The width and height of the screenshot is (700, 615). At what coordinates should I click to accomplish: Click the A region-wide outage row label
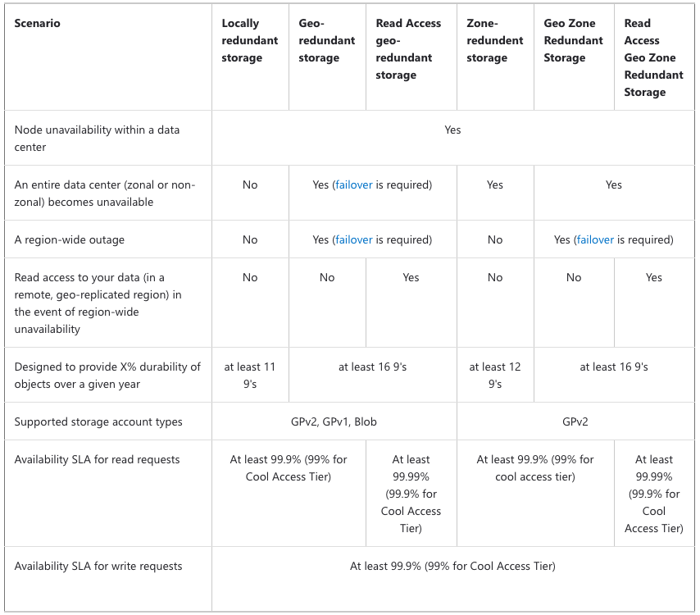(69, 239)
